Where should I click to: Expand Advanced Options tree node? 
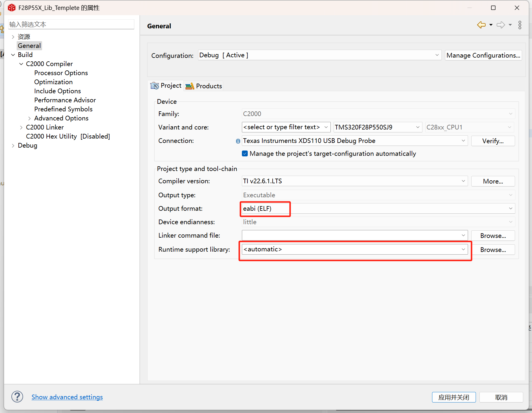click(x=29, y=118)
